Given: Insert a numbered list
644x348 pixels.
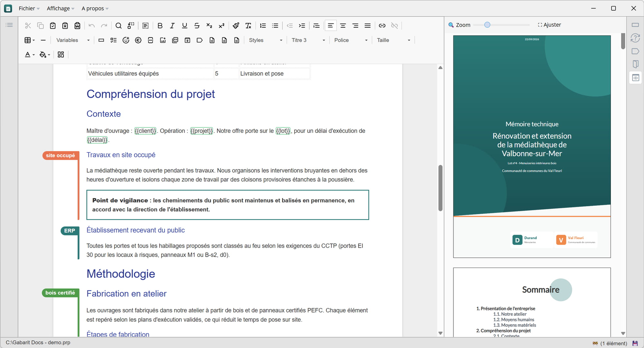Looking at the screenshot, I should 263,26.
